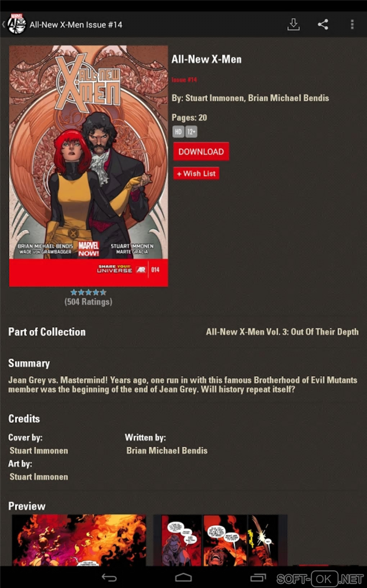Tap the Android recent apps button
This screenshot has height=588, width=367.
258,578
